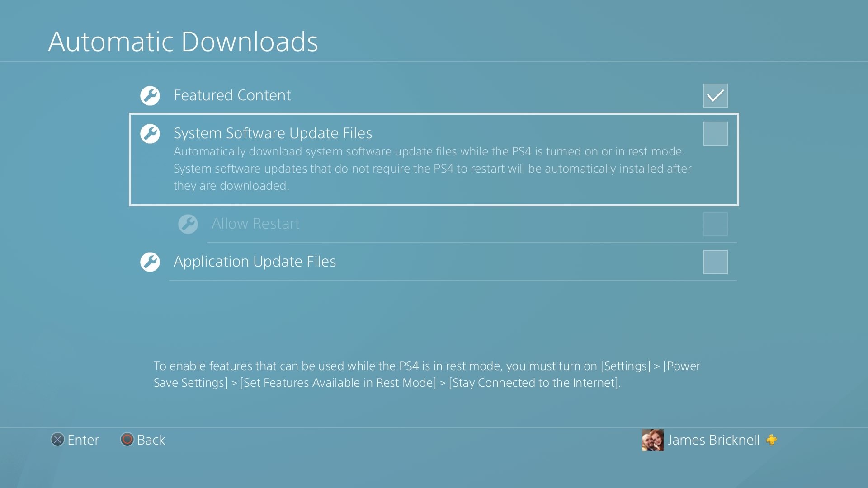
Task: Click the user profile thumbnail for James Bricknell
Action: [x=651, y=439]
